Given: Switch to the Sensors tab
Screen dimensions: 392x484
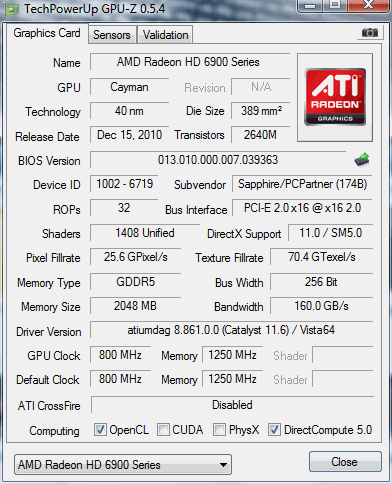Looking at the screenshot, I should (112, 35).
